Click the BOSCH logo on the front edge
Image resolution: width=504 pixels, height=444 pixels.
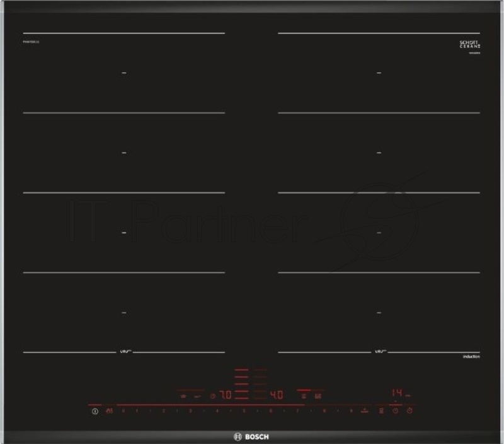pyautogui.click(x=251, y=435)
